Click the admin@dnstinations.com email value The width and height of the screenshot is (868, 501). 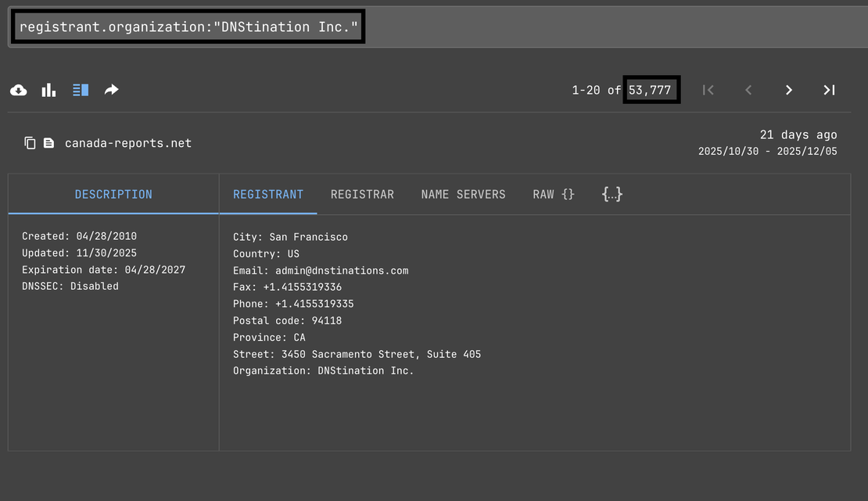coord(342,270)
